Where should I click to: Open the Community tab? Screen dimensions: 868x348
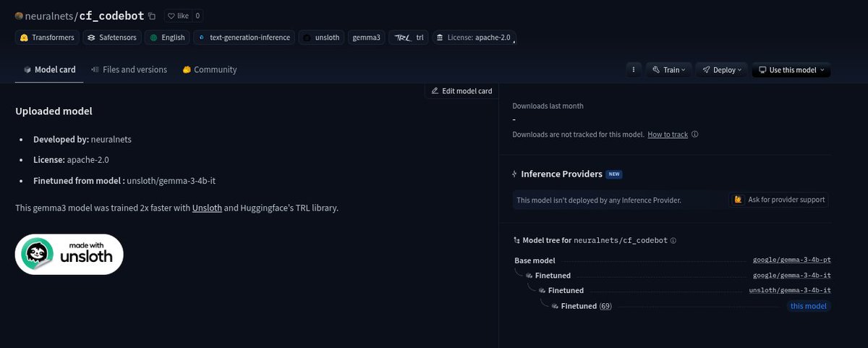(x=210, y=69)
